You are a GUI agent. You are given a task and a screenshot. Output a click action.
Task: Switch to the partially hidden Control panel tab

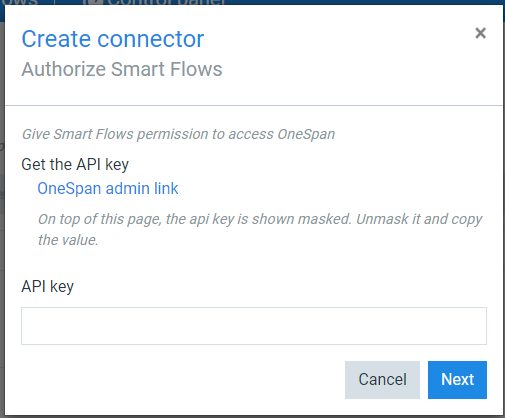tap(167, 2)
